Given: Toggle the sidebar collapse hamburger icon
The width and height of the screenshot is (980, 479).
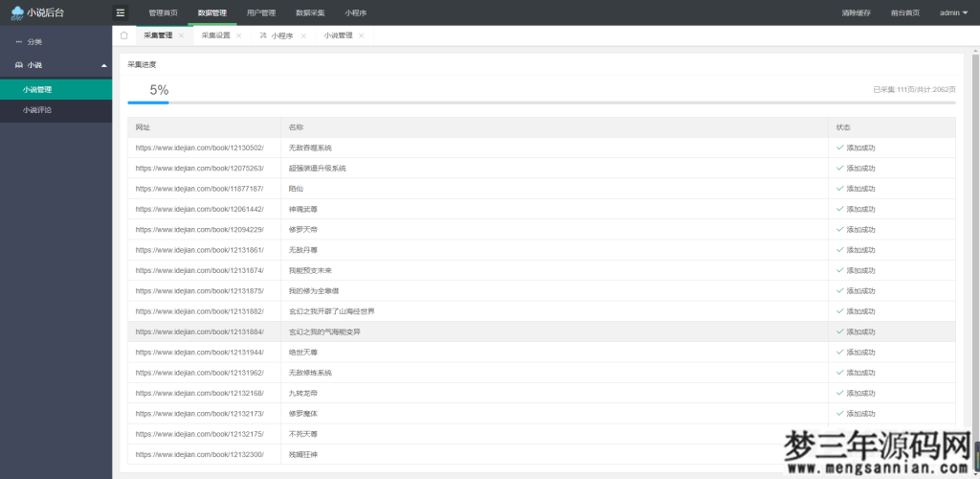Looking at the screenshot, I should pyautogui.click(x=121, y=12).
